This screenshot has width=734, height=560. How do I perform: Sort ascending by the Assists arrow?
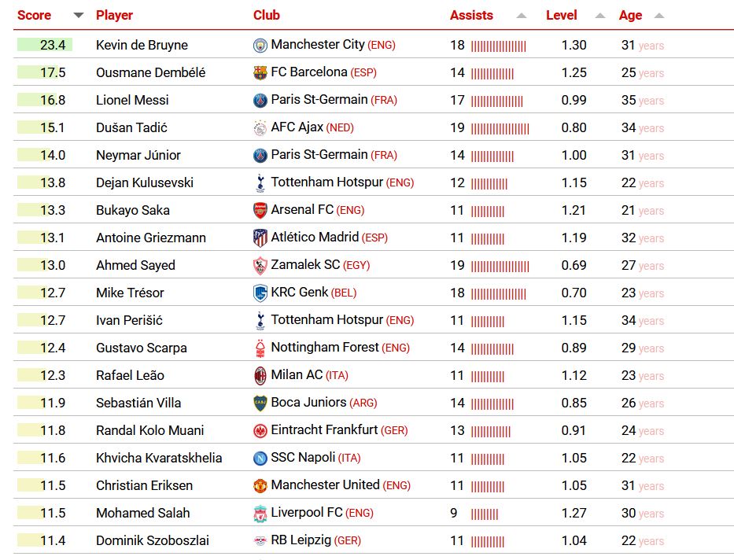[521, 16]
